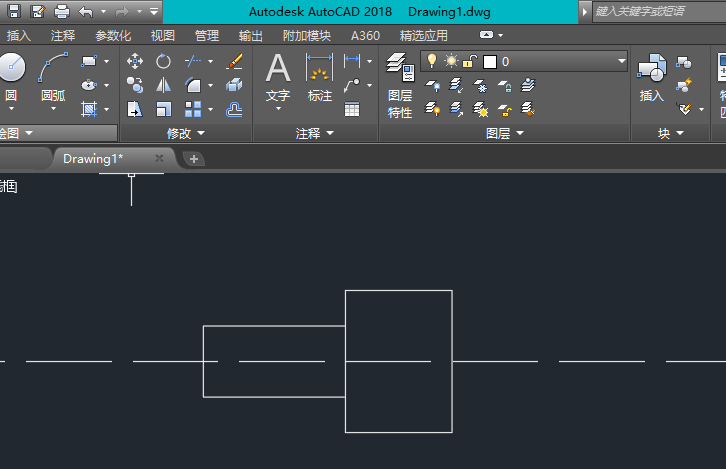This screenshot has height=469, width=726.
Task: Expand the Text tool dropdown arrow
Action: 278,108
